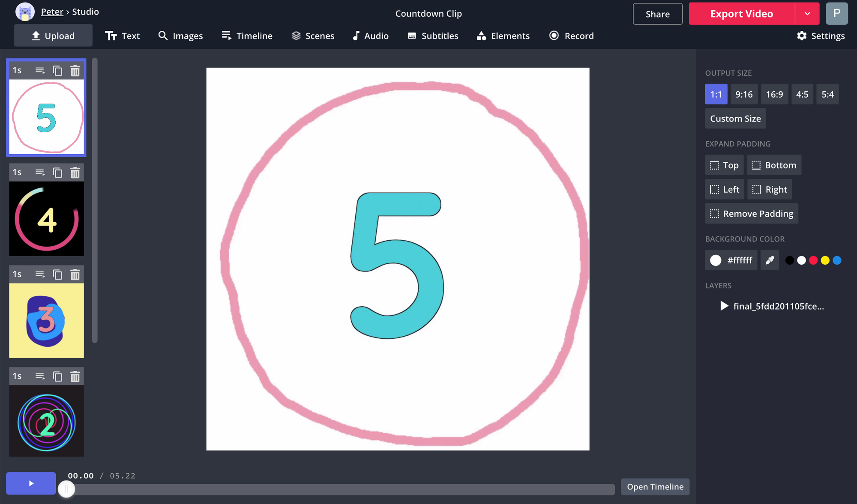Open the Images search tool
Viewport: 857px width, 504px height.
(180, 36)
